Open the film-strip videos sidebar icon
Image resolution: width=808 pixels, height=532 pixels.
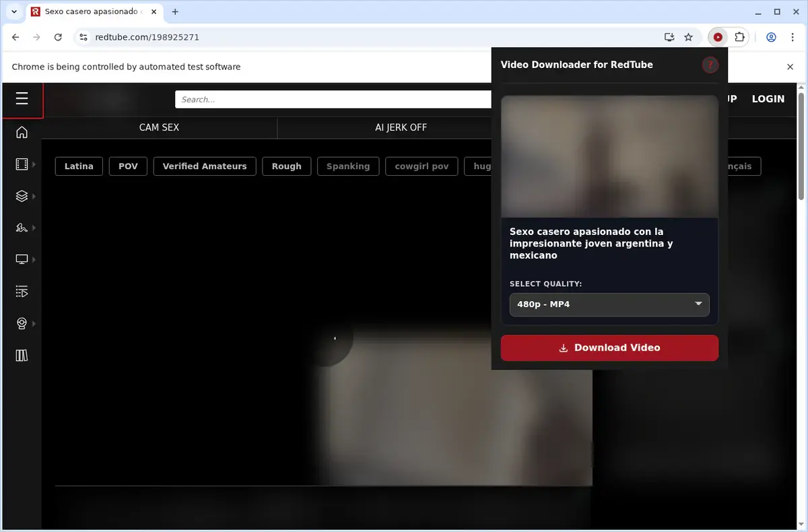click(22, 164)
